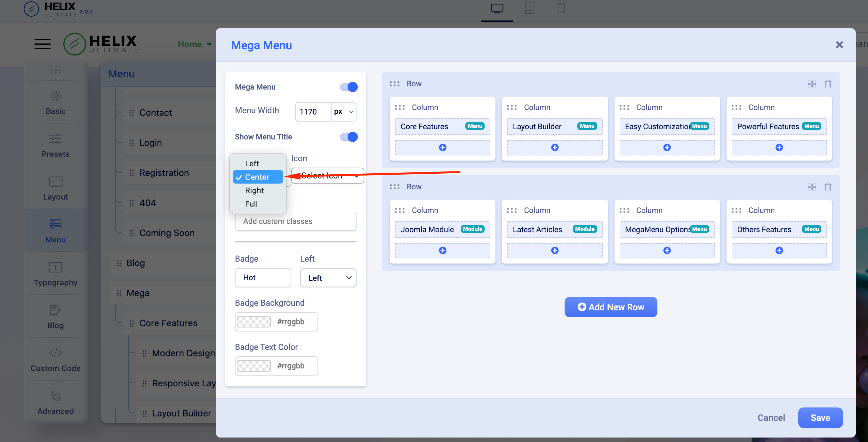The width and height of the screenshot is (868, 442).
Task: Click plus icon under Latest Articles column
Action: (554, 250)
